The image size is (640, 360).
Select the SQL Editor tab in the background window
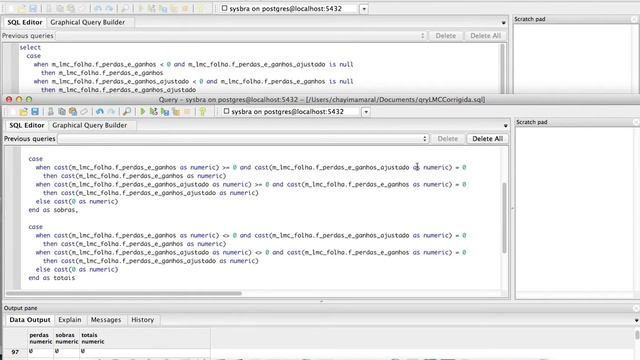pos(24,22)
